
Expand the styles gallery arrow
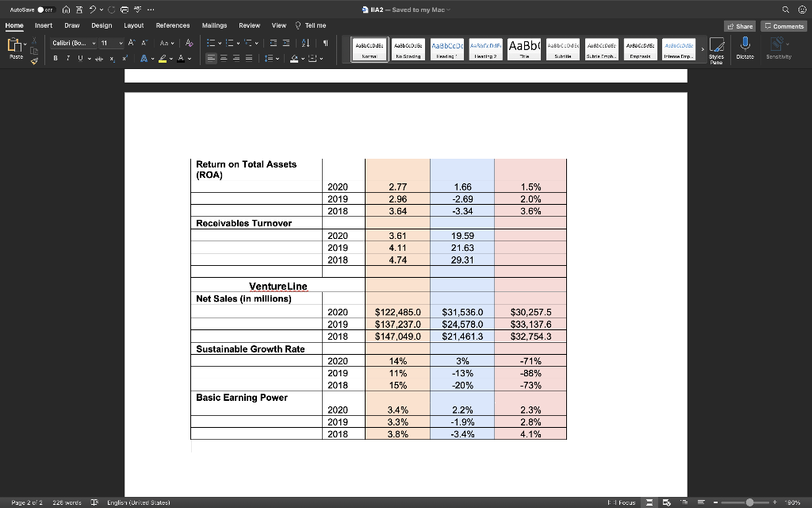[703, 50]
